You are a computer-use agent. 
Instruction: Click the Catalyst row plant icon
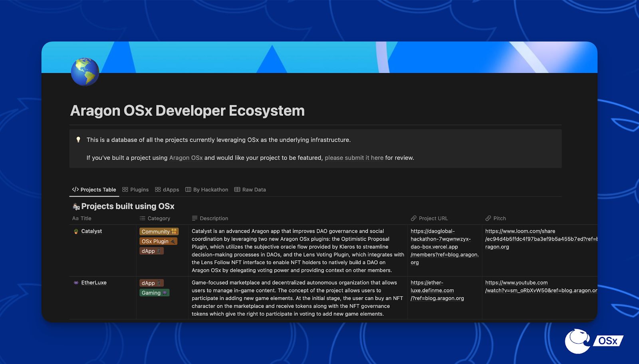click(x=76, y=231)
